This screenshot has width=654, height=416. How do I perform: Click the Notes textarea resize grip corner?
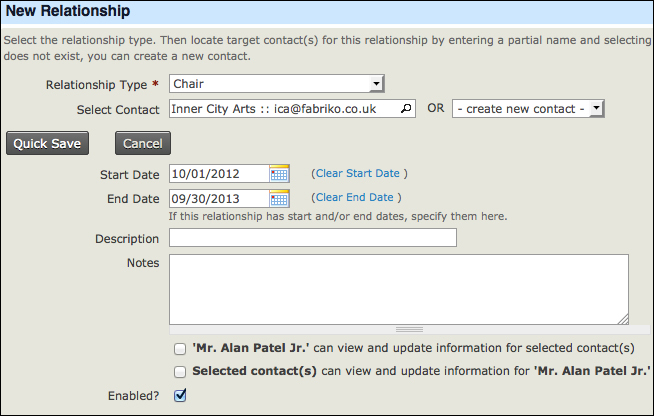click(x=623, y=320)
